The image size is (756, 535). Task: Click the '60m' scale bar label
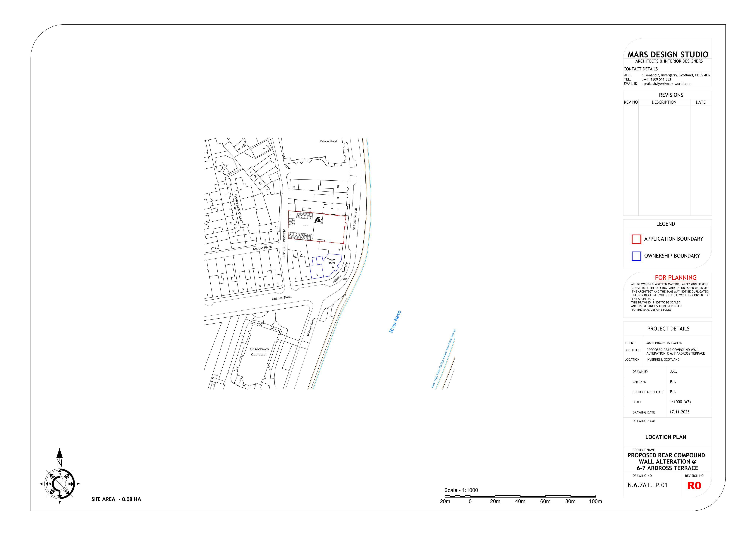point(545,501)
